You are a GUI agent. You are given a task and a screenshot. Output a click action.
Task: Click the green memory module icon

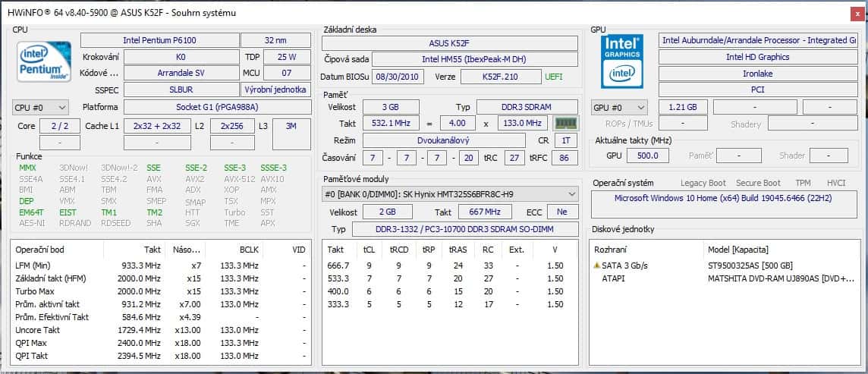[x=566, y=123]
